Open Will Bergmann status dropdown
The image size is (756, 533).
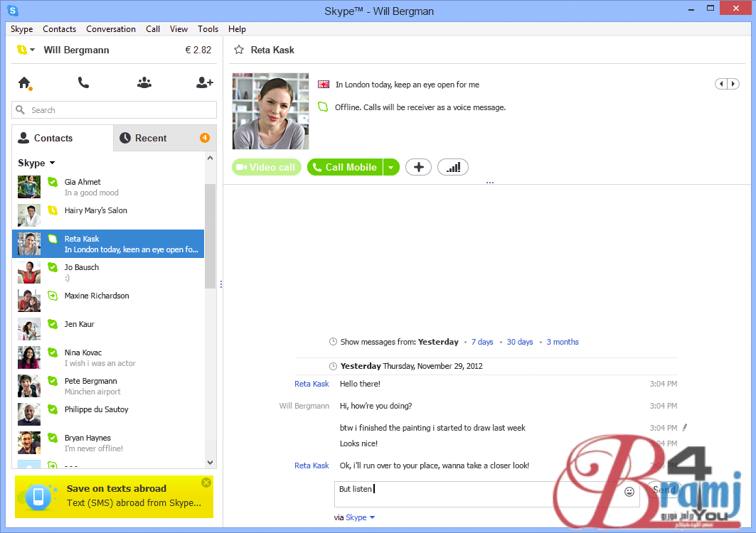point(26,50)
